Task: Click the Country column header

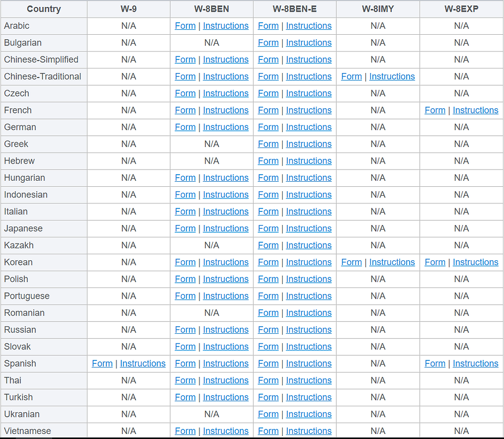Action: (x=44, y=9)
